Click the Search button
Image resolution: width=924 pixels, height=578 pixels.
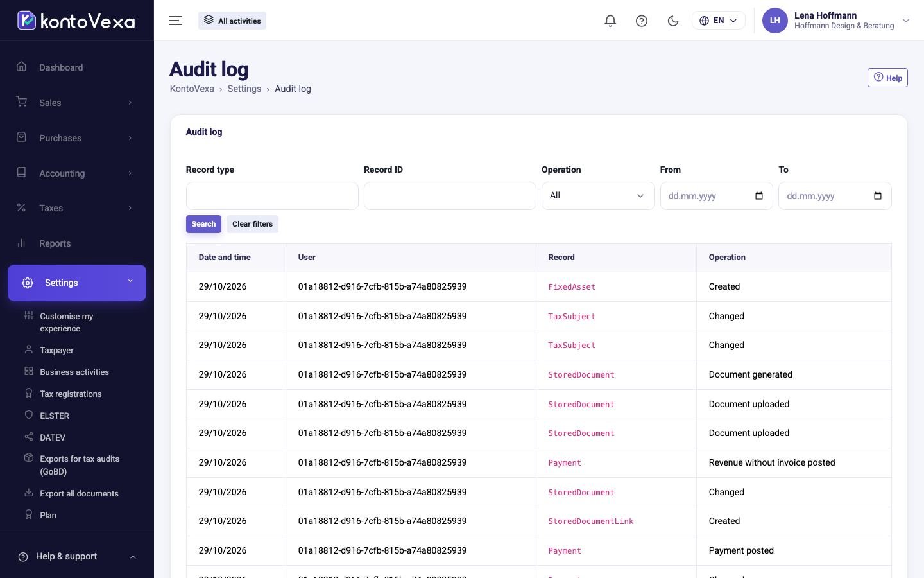(203, 224)
